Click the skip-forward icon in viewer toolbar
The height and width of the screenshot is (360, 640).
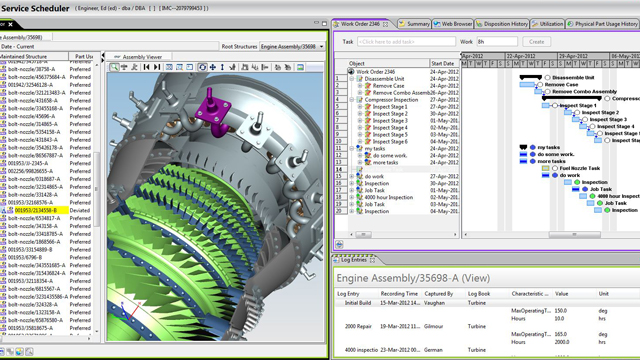click(157, 67)
